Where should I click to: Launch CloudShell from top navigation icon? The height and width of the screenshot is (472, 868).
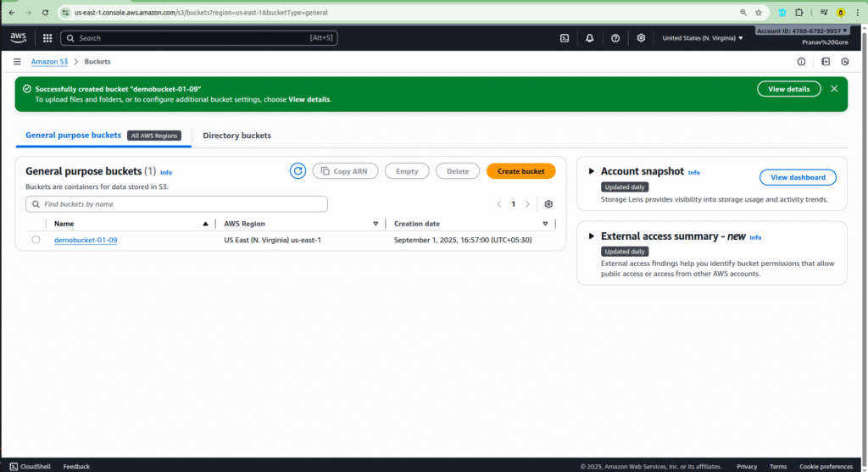[564, 38]
